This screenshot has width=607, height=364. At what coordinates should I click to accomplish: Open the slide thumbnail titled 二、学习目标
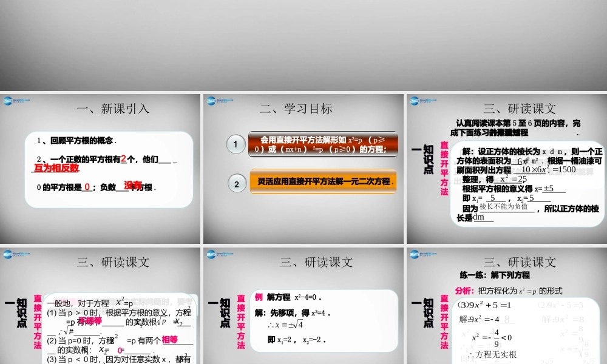point(303,169)
